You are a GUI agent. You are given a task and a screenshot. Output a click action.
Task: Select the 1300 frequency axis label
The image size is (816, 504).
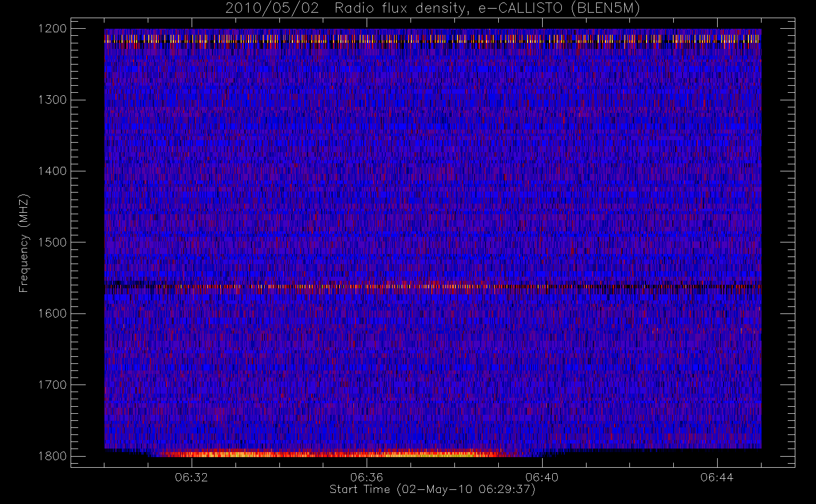click(x=52, y=100)
